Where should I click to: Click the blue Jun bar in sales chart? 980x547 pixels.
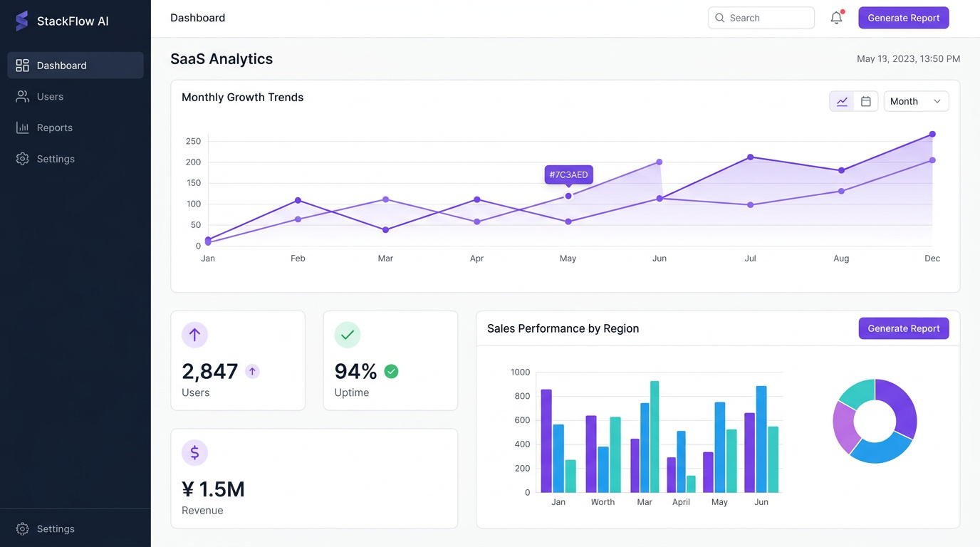pyautogui.click(x=761, y=439)
